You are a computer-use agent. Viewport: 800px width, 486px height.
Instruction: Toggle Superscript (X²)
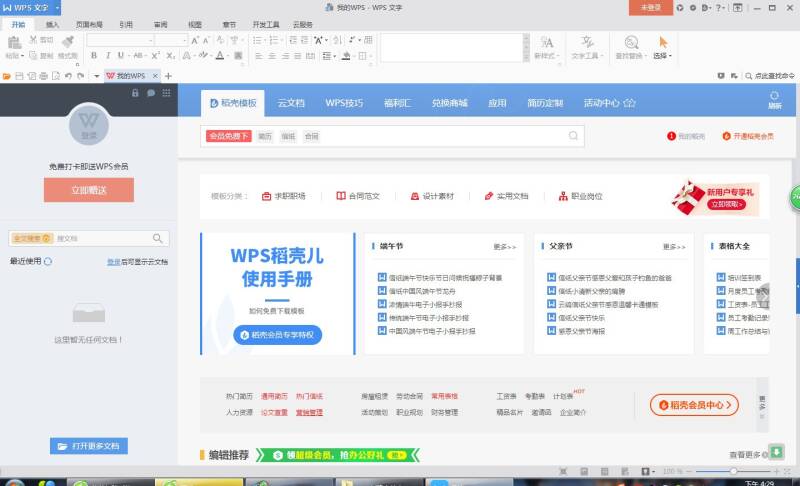(156, 55)
